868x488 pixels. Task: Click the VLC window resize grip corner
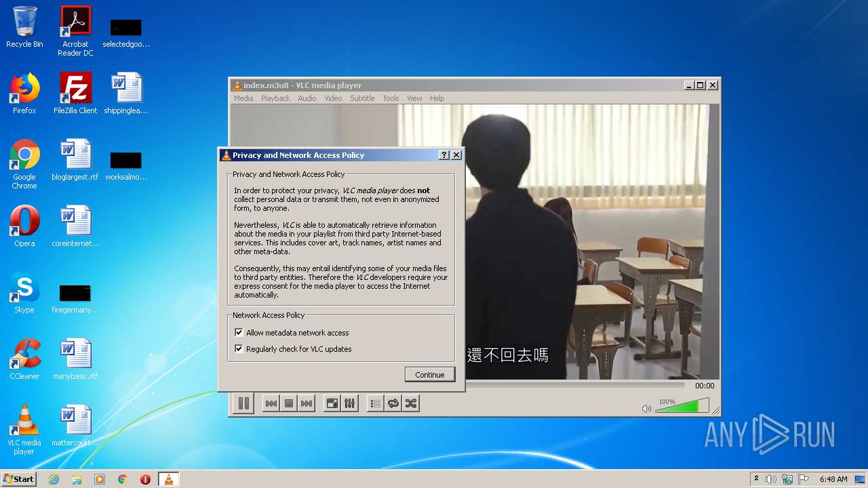click(x=715, y=411)
